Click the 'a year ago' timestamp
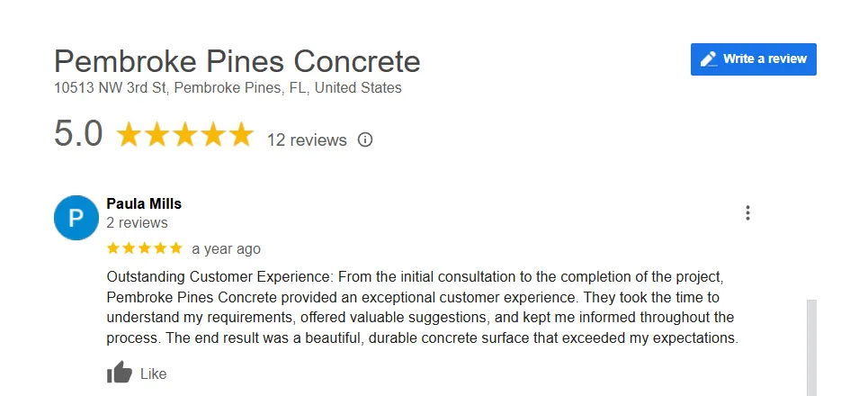This screenshot has height=396, width=868. click(x=226, y=248)
